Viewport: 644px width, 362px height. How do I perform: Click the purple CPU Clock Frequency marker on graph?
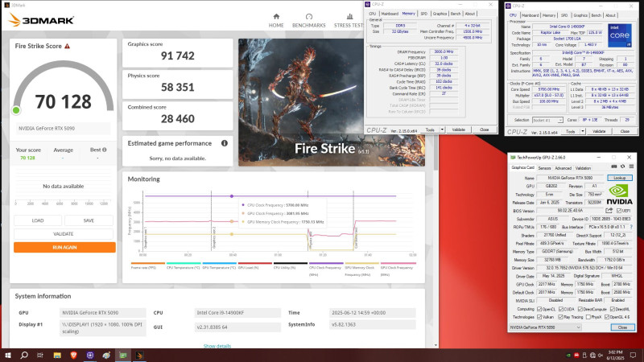click(232, 196)
